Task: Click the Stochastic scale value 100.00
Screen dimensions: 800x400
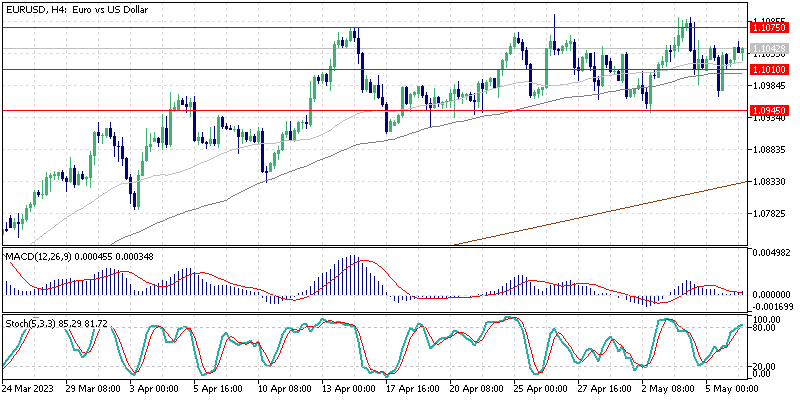Action: [766, 319]
